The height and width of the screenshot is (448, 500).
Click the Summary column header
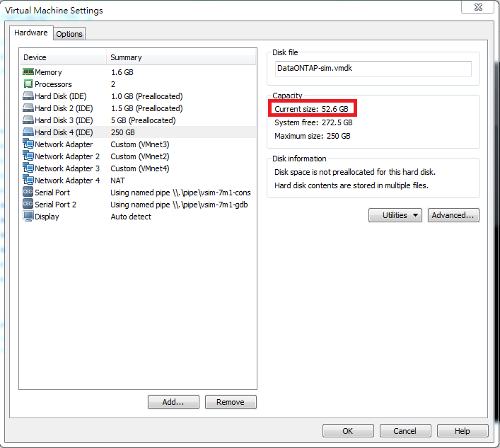pos(181,57)
